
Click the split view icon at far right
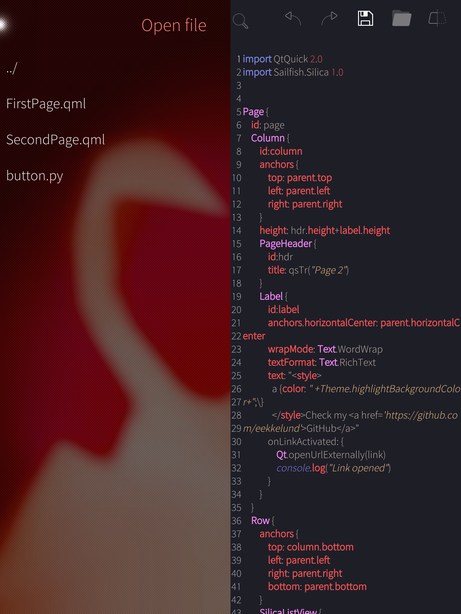click(x=437, y=18)
